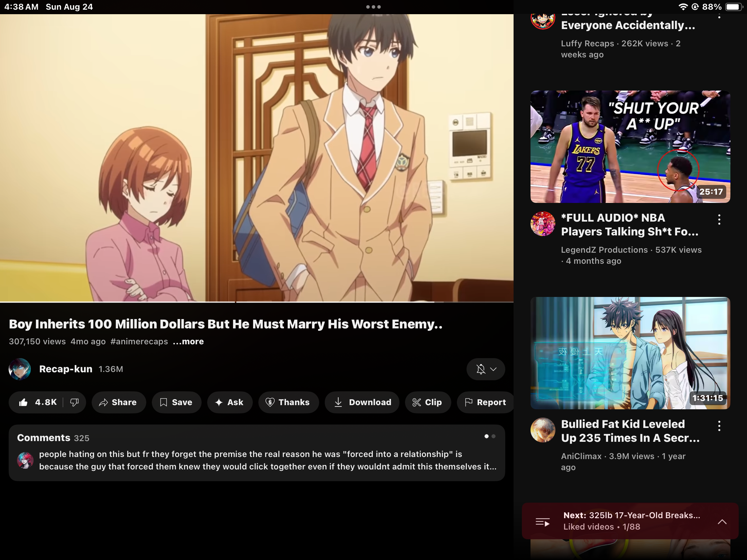Viewport: 747px width, 560px height.
Task: Open Recap-kun channel avatar
Action: 20,369
